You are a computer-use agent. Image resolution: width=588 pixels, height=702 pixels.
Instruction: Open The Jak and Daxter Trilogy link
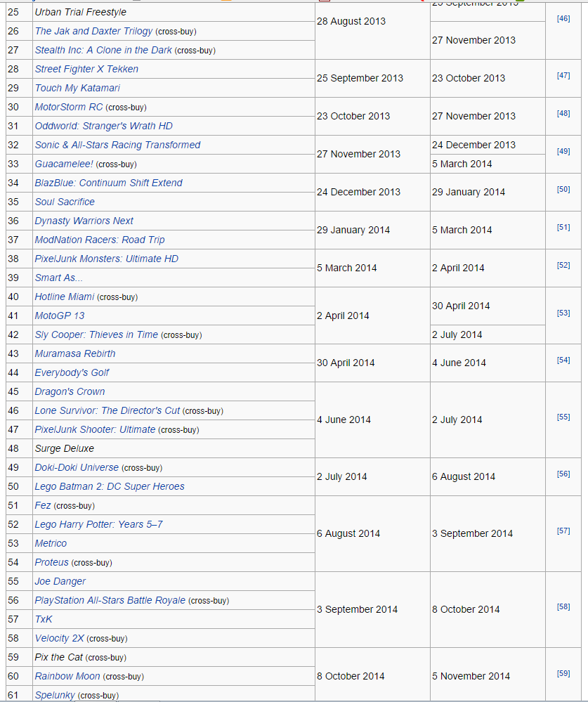pyautogui.click(x=93, y=31)
